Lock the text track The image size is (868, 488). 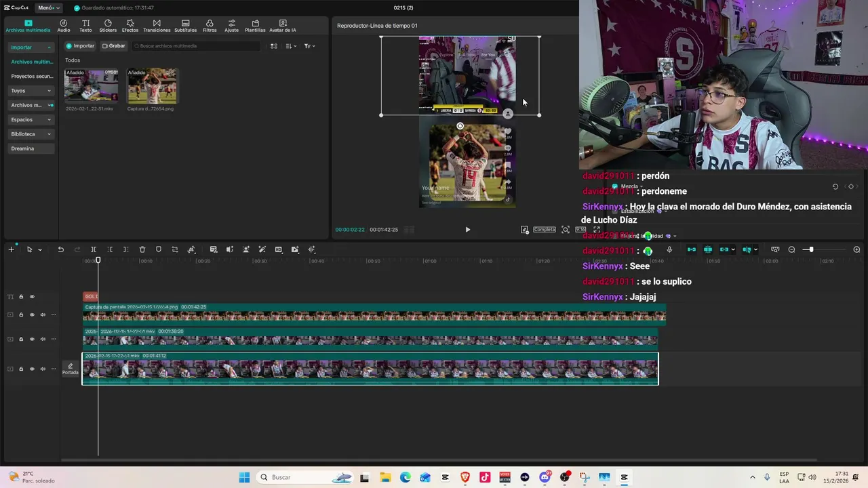[21, 297]
